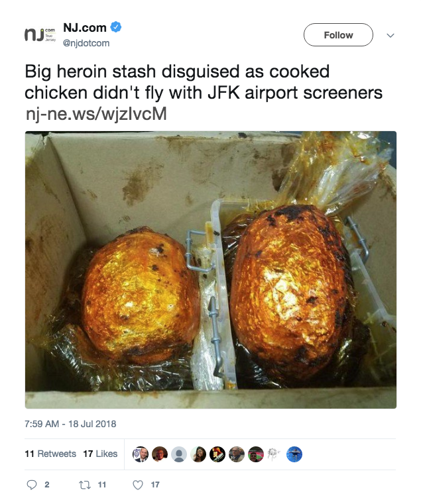Click the reply speech bubble icon
421x504 pixels.
[x=32, y=484]
